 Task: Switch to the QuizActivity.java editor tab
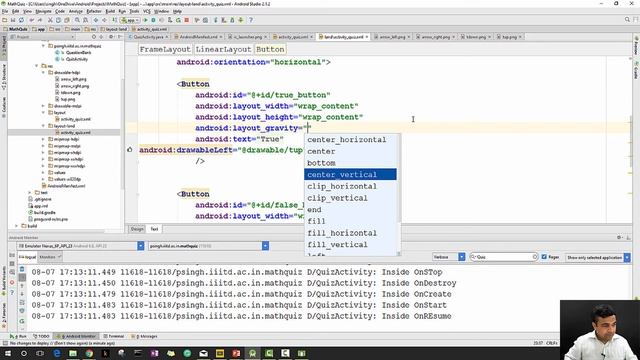coord(148,37)
